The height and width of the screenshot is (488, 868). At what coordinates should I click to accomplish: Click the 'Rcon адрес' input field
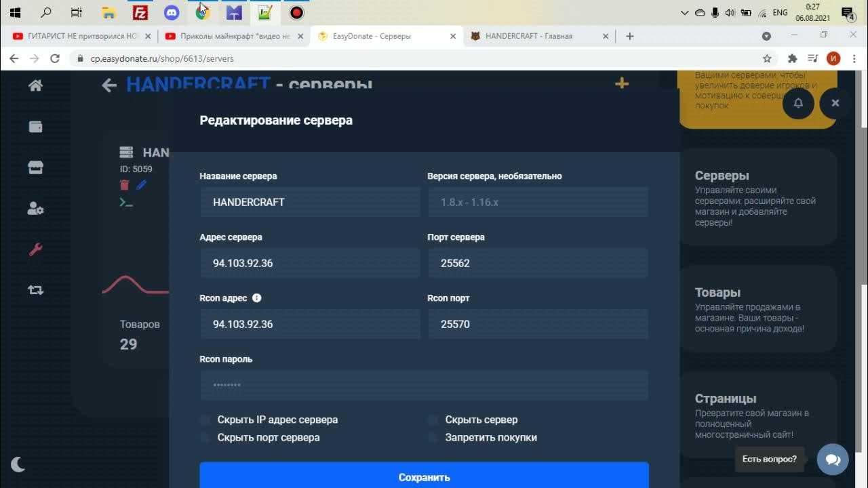[310, 324]
